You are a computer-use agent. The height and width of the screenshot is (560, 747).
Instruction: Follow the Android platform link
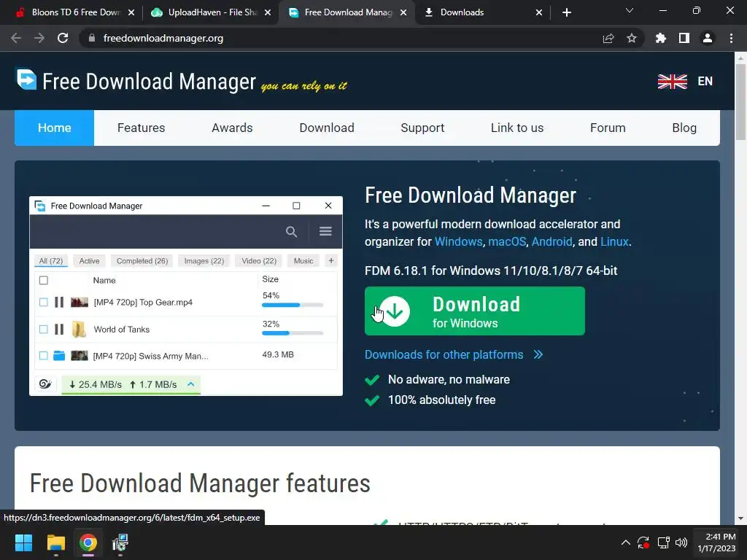[x=551, y=241]
